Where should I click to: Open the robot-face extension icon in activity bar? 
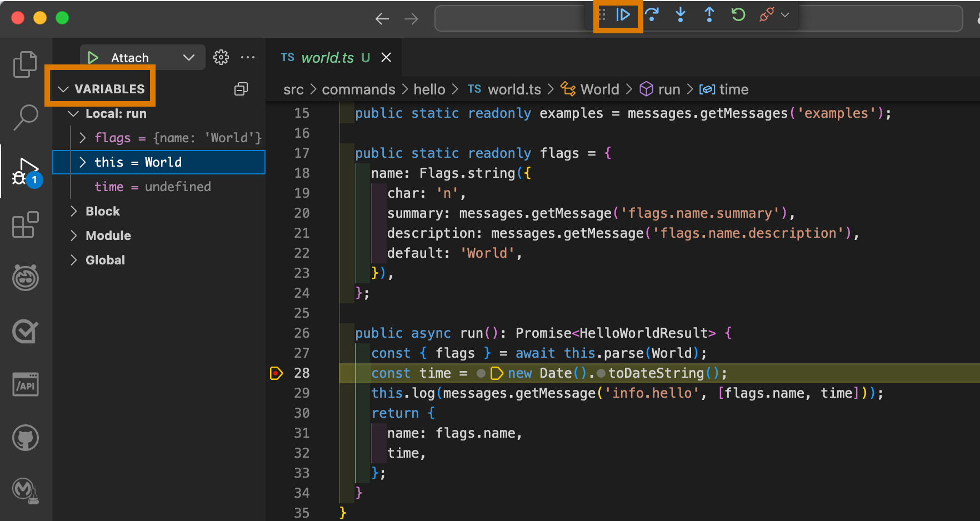click(26, 277)
